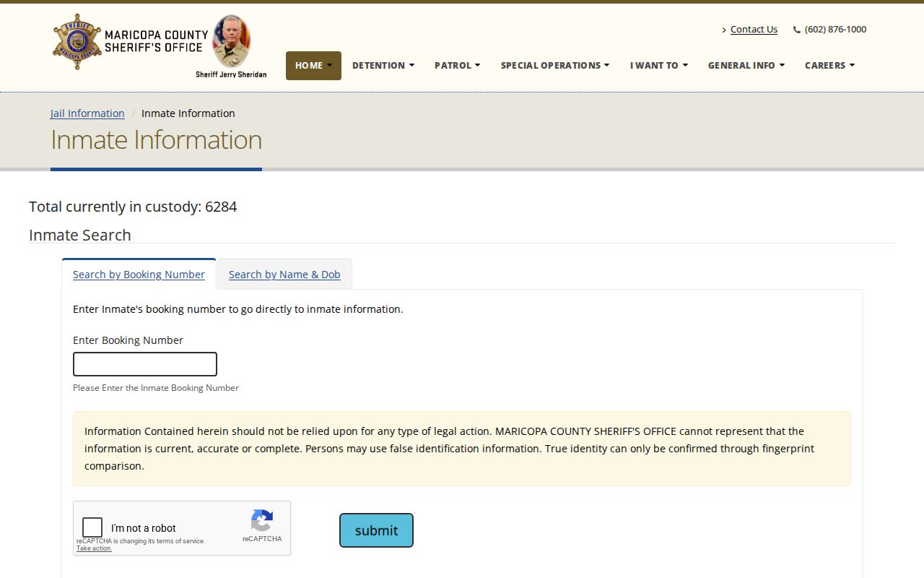Click the "Inmate Information" page title
The width and height of the screenshot is (924, 578).
tap(156, 139)
